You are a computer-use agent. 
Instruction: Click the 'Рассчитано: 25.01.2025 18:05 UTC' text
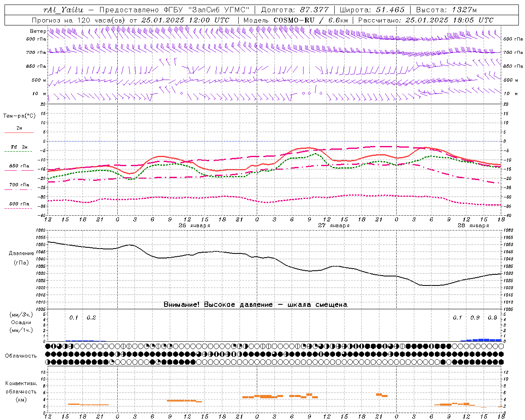coord(426,20)
